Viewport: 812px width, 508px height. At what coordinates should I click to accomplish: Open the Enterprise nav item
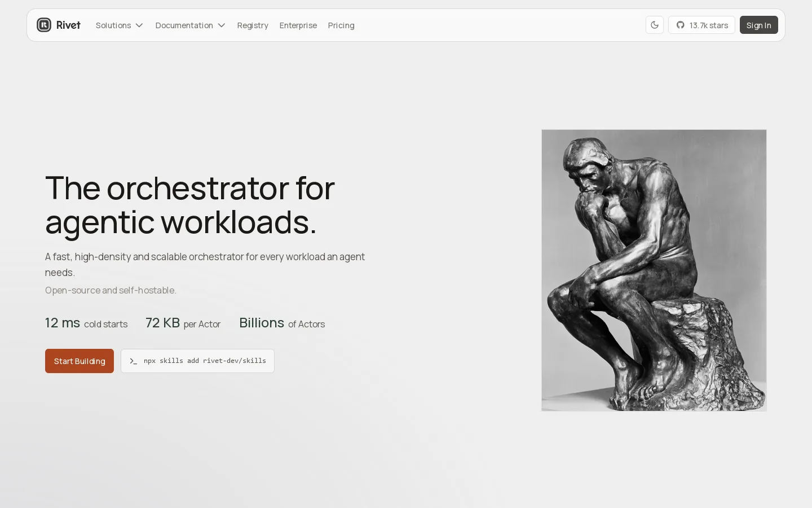[x=298, y=25]
